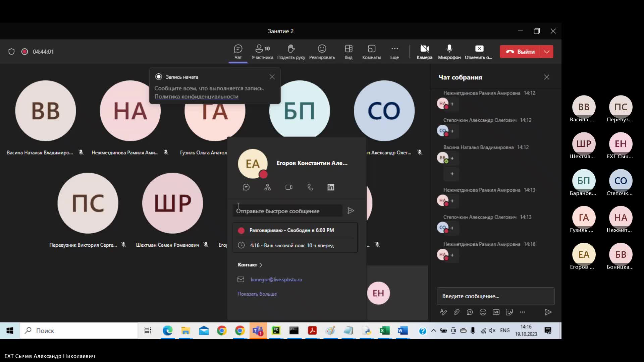The height and width of the screenshot is (362, 644).
Task: Open the View layout options
Action: tap(348, 52)
